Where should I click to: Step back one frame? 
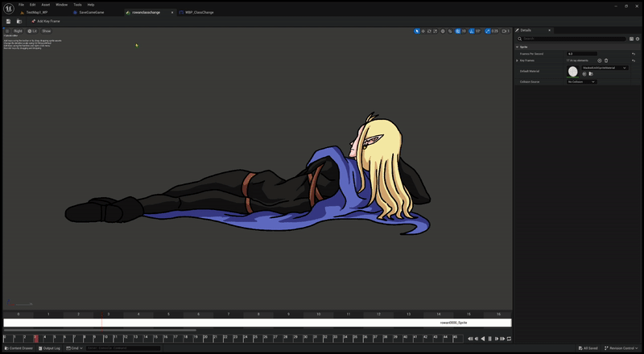point(477,339)
